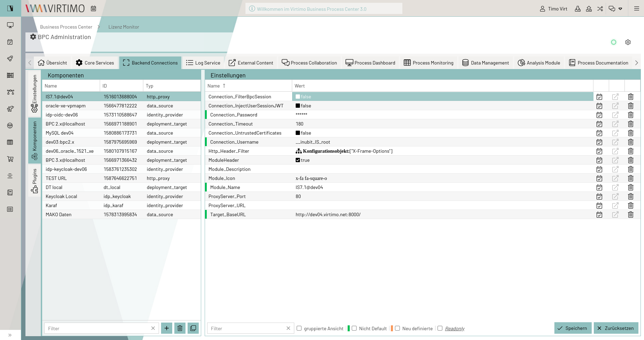
Task: Toggle the Connection_InjectUserSessionJWT checkbox
Action: 298,106
